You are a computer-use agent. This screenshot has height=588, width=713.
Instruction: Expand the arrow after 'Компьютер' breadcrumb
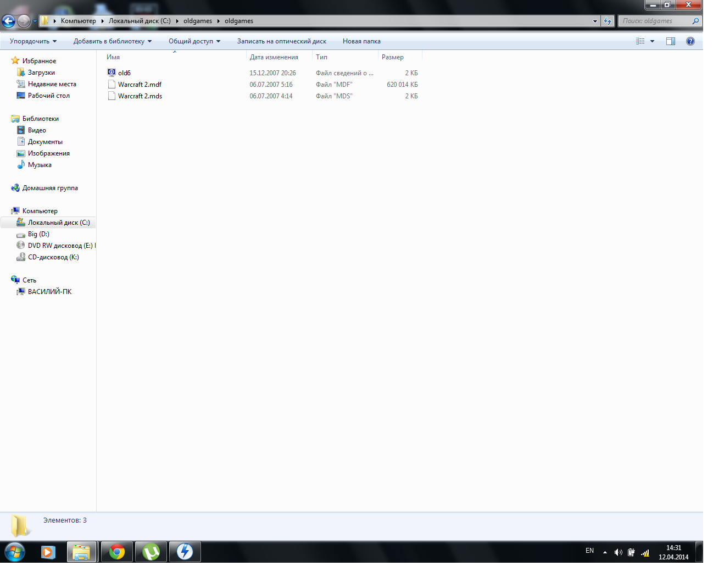click(x=103, y=21)
